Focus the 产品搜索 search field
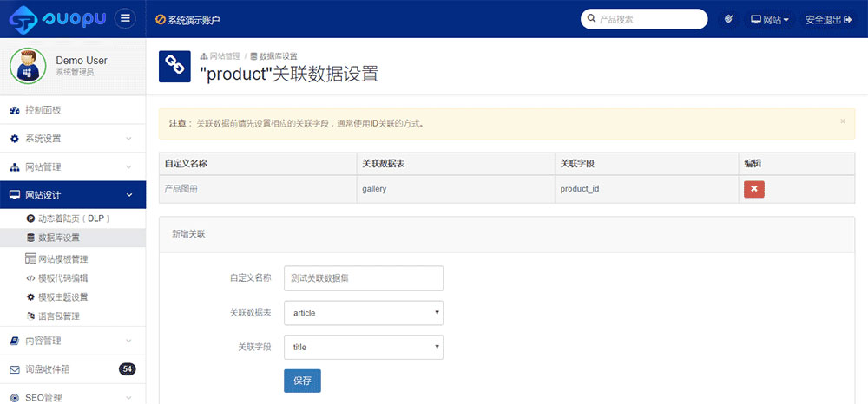The image size is (868, 404). pos(644,19)
